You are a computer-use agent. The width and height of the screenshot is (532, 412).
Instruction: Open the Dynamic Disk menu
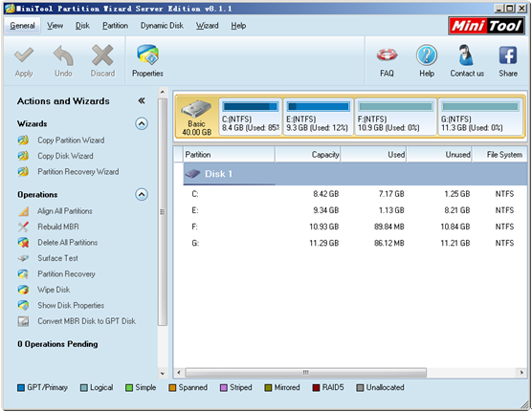pos(162,26)
